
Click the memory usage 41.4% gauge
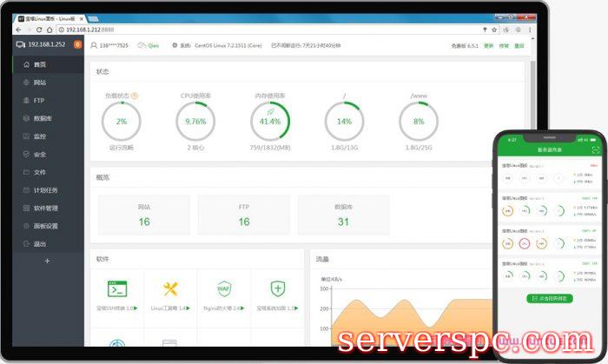(270, 122)
